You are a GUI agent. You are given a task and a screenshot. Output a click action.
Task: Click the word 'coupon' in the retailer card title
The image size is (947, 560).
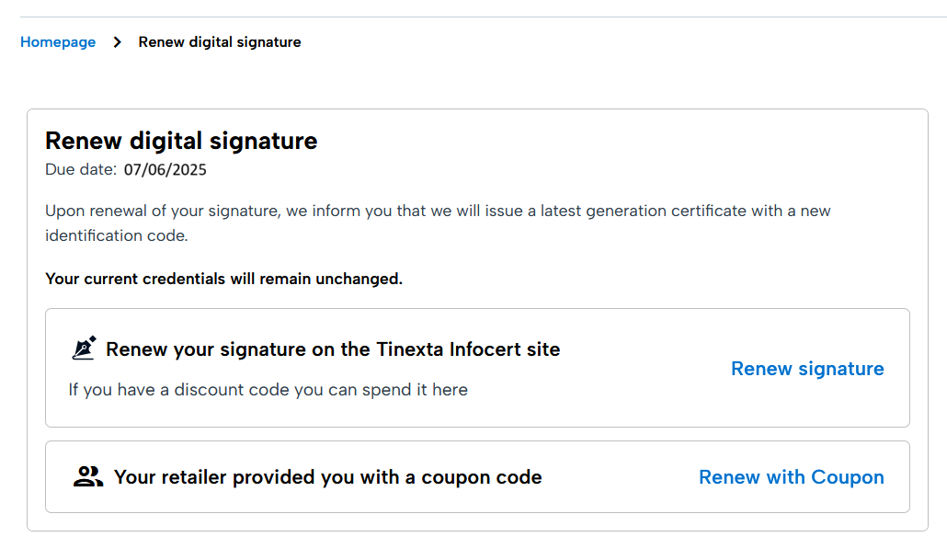451,477
